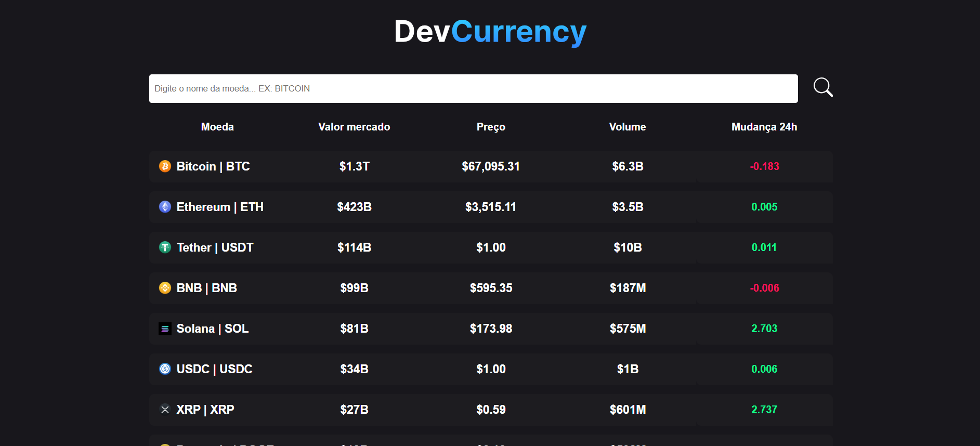The width and height of the screenshot is (980, 446).
Task: Select USDC volume $1B
Action: tap(628, 369)
